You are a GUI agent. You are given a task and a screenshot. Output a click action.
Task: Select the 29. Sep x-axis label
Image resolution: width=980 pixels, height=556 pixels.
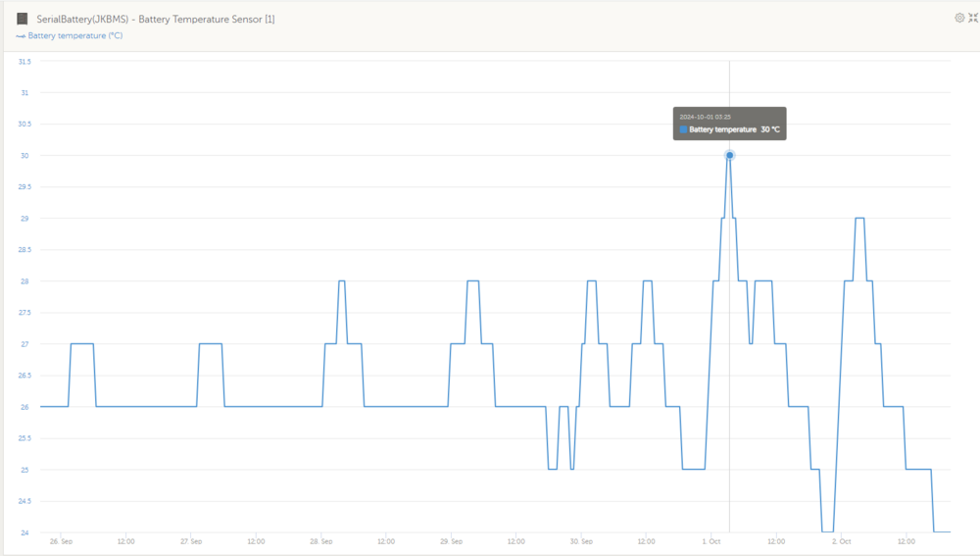451,540
